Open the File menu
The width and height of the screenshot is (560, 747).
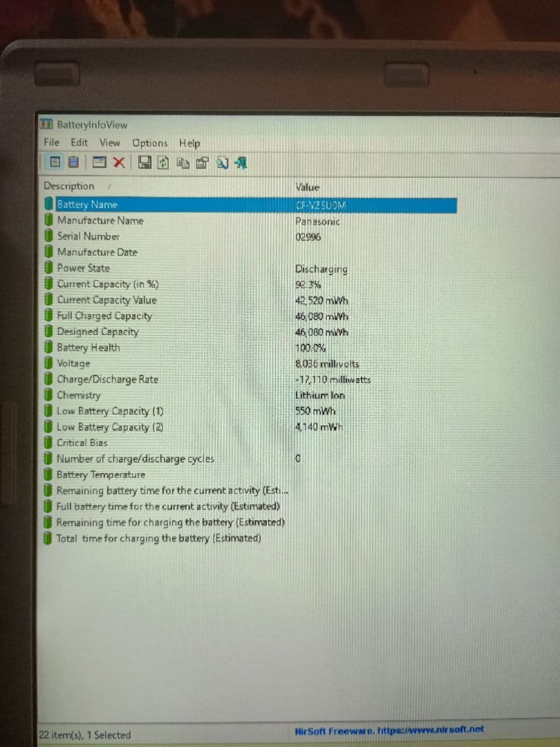[x=51, y=142]
